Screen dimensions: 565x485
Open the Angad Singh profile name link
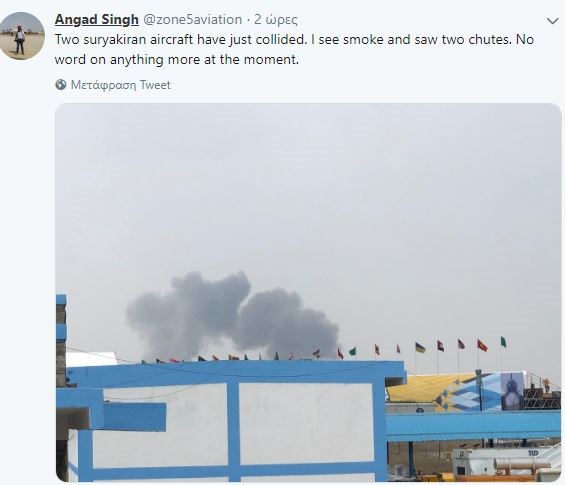97,19
